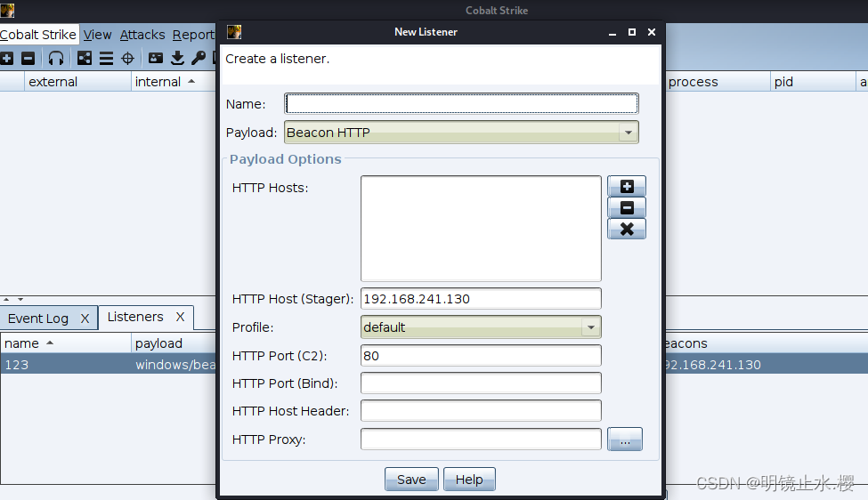This screenshot has width=868, height=500.
Task: Click the HTTP Hosts list box
Action: (x=481, y=229)
